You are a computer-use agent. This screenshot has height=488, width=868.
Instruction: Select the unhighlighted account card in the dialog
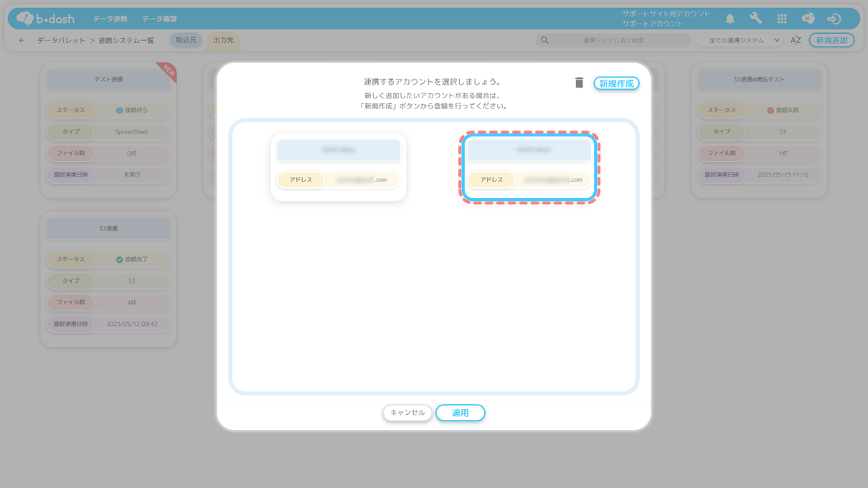339,167
